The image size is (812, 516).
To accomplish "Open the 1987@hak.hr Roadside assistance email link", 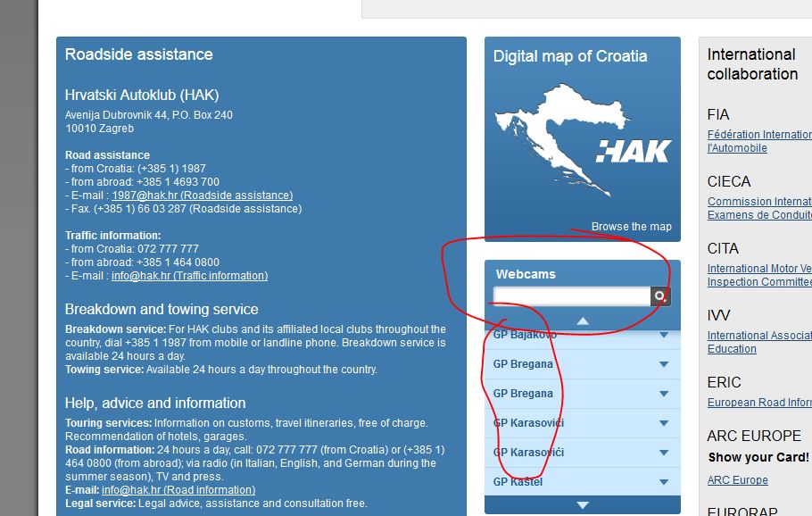I will coord(202,196).
